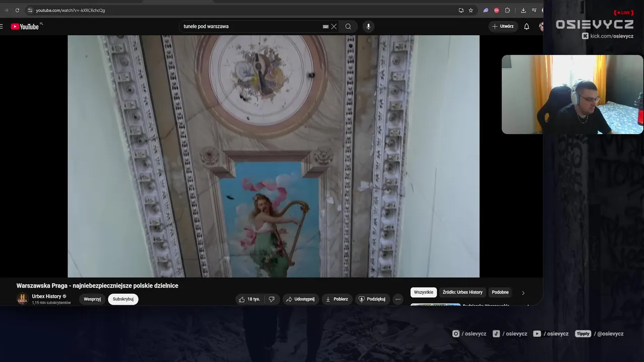Click the 'Udostępnij' share button
The height and width of the screenshot is (362, 644).
tap(301, 299)
